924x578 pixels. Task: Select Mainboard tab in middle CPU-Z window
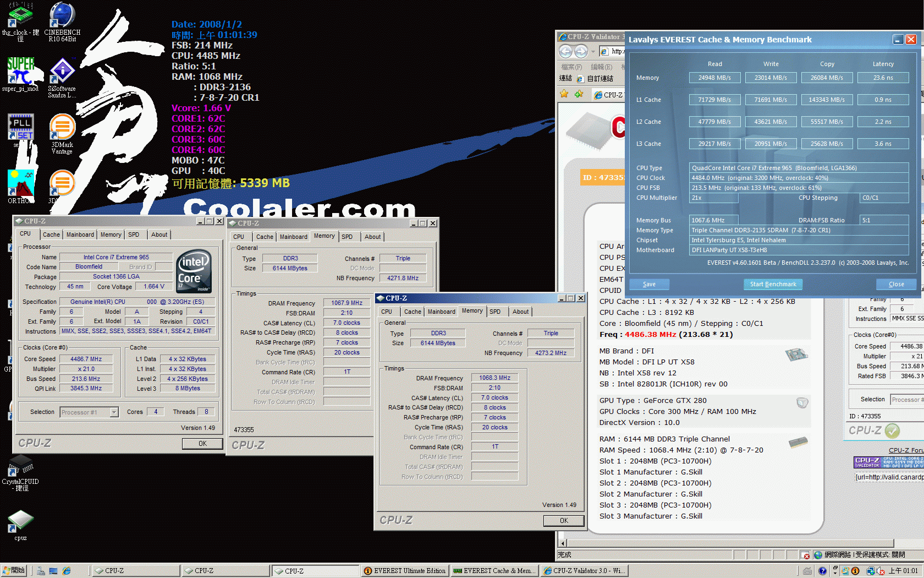294,237
